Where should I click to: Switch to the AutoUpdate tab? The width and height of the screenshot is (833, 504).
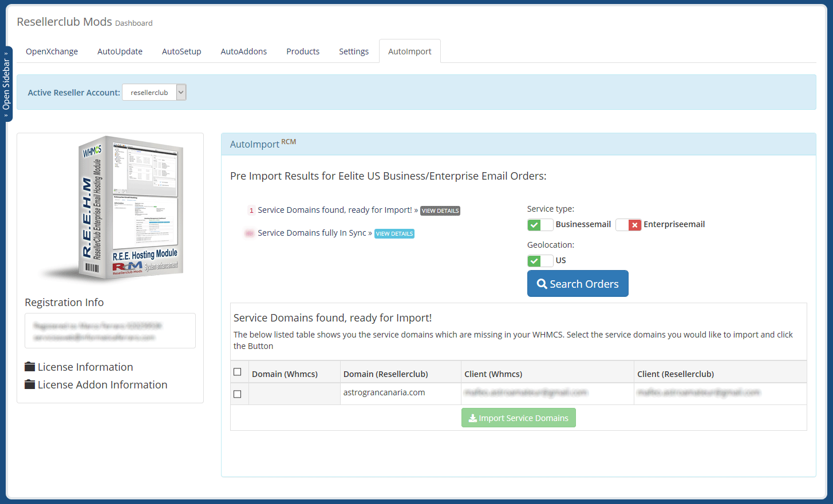(x=120, y=51)
